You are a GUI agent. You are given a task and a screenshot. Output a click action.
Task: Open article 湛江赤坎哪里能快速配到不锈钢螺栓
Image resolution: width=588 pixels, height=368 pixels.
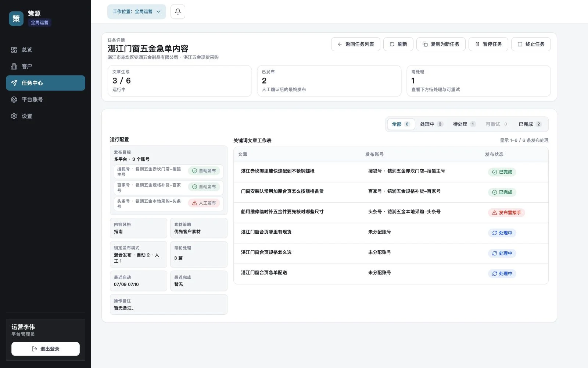(x=278, y=171)
